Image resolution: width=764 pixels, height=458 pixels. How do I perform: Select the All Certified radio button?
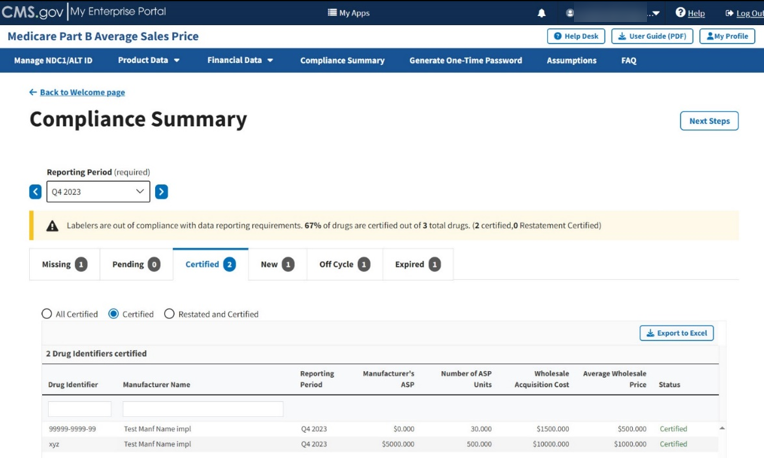point(47,314)
